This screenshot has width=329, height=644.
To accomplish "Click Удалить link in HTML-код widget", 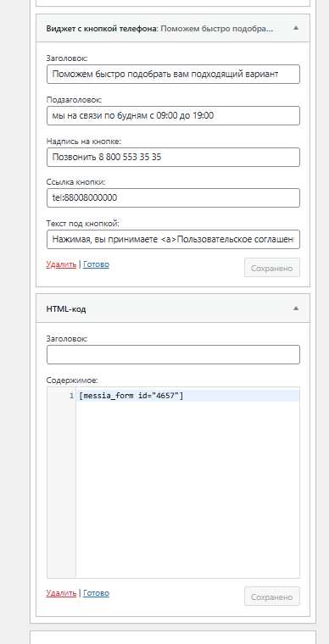I will pos(61,592).
